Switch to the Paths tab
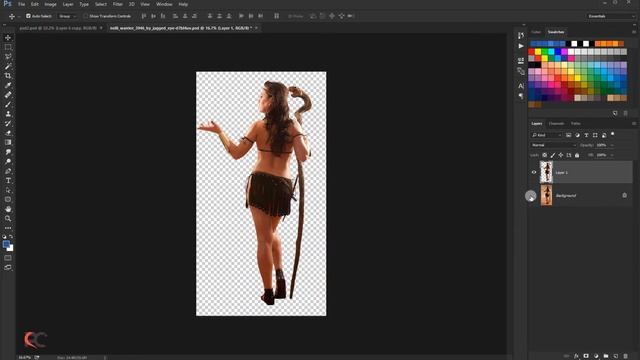Screen dimensions: 640x360 click(576, 123)
